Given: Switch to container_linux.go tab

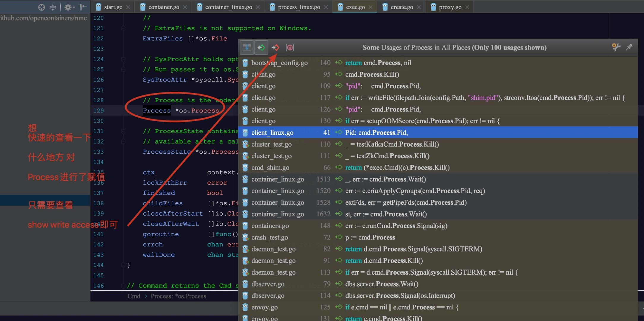Looking at the screenshot, I should pos(228,7).
